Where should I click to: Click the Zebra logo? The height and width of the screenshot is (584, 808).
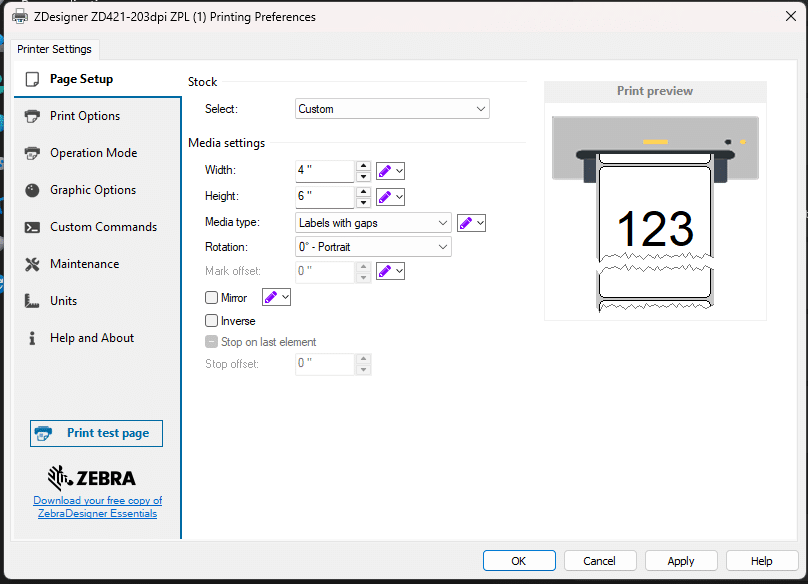click(x=92, y=478)
